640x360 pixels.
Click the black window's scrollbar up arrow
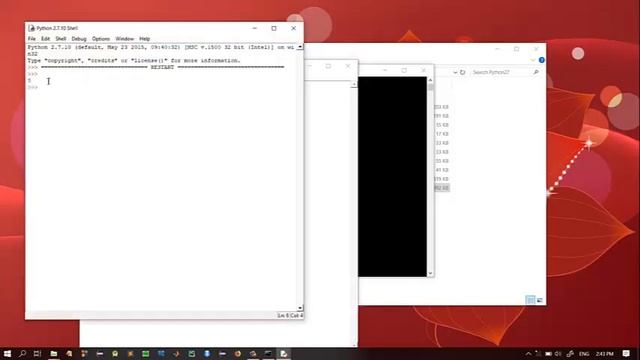[x=430, y=80]
